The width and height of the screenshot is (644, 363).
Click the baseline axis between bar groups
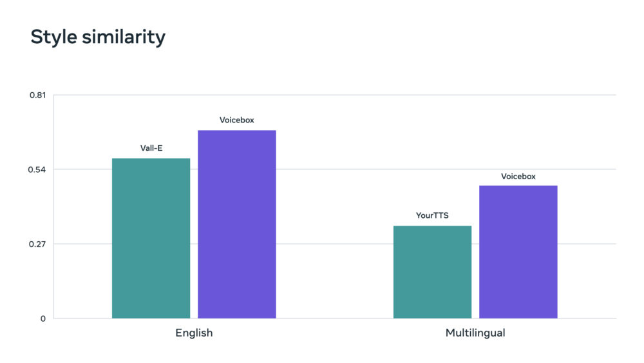tap(335, 319)
